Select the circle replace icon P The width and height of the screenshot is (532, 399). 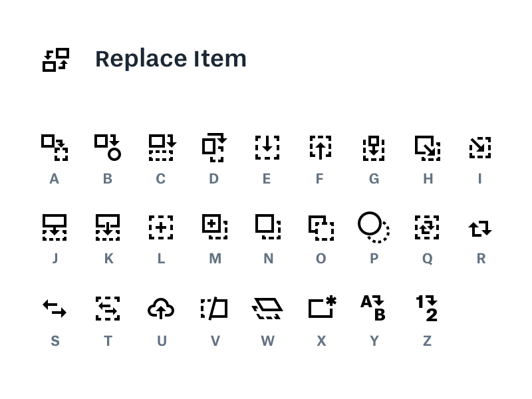[373, 227]
